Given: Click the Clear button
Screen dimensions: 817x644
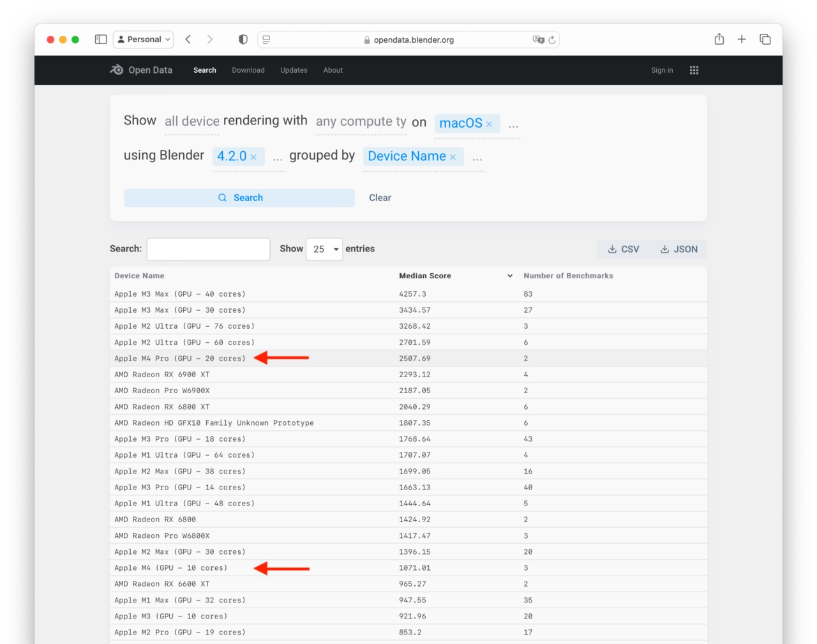Looking at the screenshot, I should coord(380,198).
